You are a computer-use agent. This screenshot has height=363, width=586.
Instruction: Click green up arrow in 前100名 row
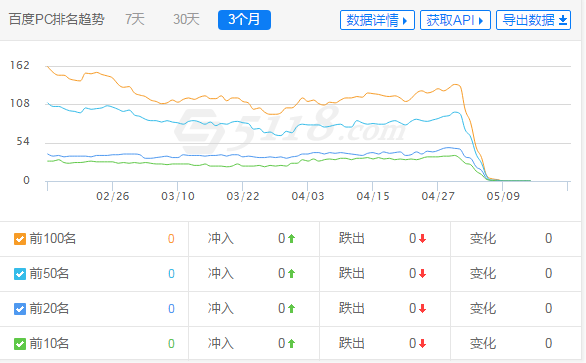tap(292, 239)
